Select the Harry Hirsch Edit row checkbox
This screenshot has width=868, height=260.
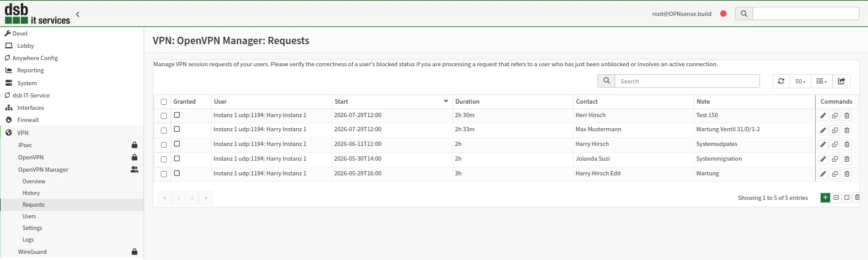click(x=164, y=174)
